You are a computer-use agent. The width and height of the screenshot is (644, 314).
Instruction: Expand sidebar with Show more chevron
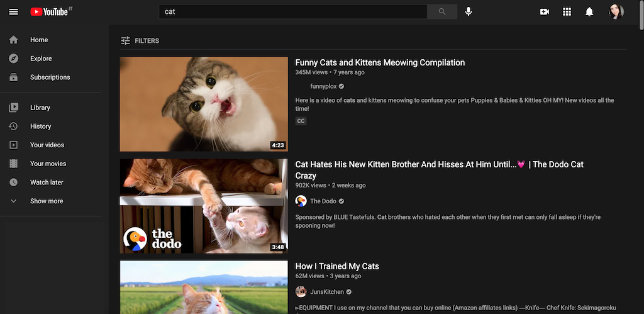pos(14,201)
